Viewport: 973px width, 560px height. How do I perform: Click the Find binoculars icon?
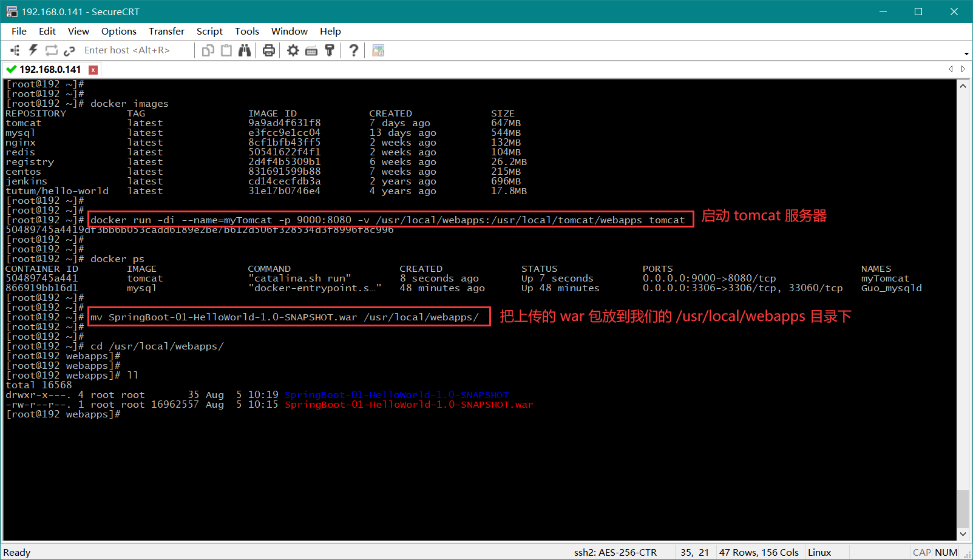[245, 50]
